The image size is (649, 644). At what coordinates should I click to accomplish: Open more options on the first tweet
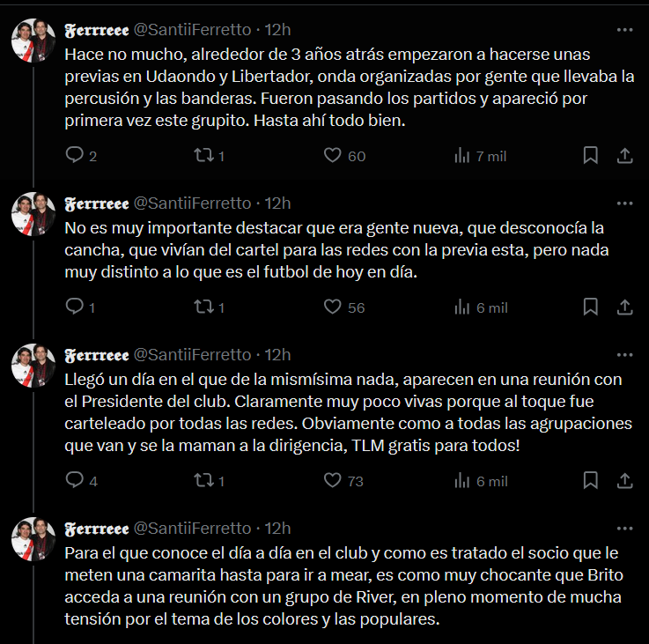(x=625, y=30)
